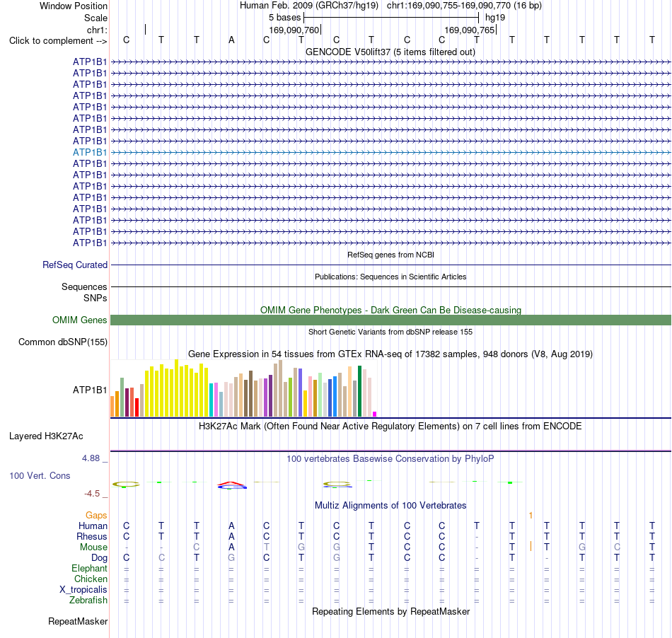The image size is (672, 638).
Task: Click the 'Common dbSNP(155)' track label
Action: click(63, 342)
